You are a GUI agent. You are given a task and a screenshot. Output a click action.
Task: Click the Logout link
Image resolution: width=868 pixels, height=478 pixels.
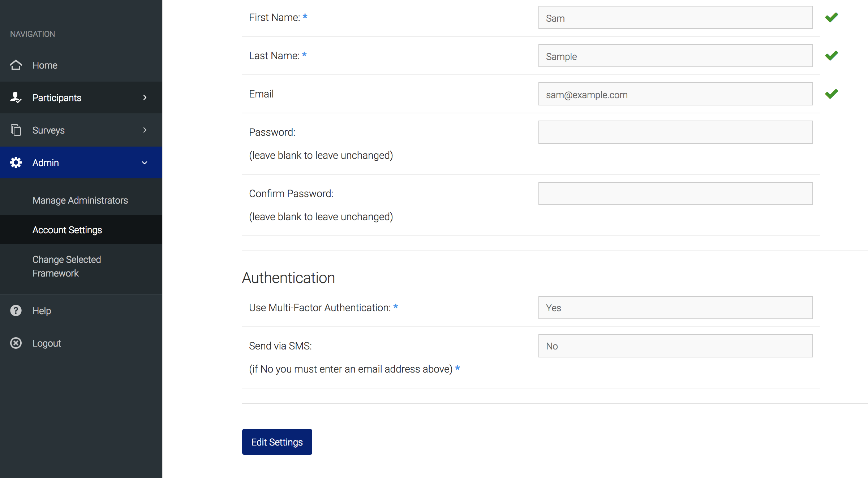(x=47, y=343)
